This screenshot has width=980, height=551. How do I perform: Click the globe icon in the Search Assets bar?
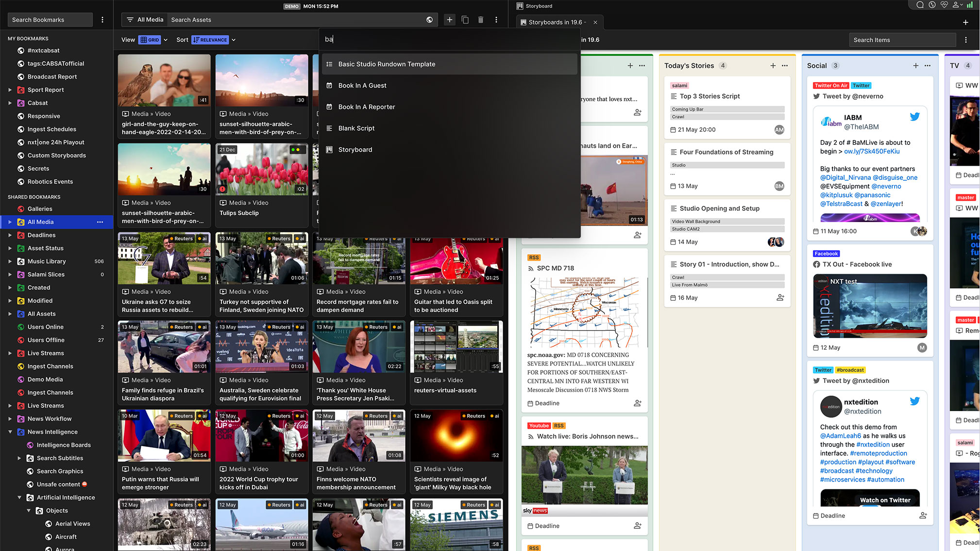[x=429, y=20]
